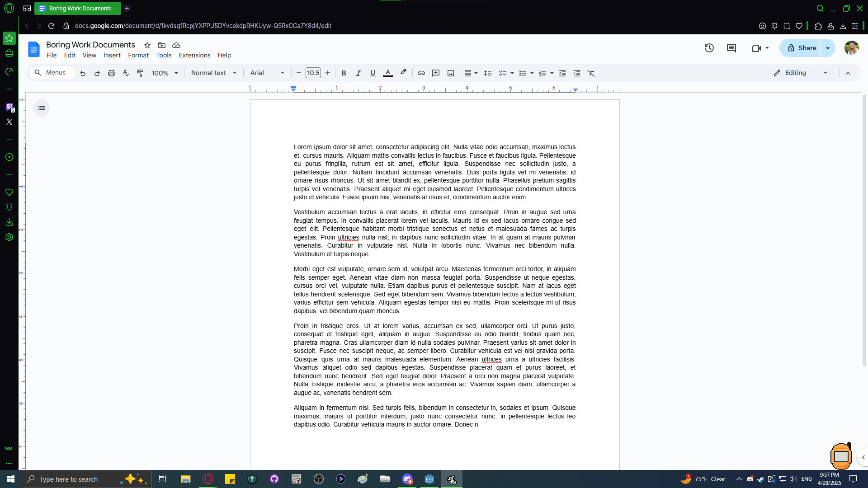Click the font size input field
Viewport: 868px width, 488px height.
[313, 73]
